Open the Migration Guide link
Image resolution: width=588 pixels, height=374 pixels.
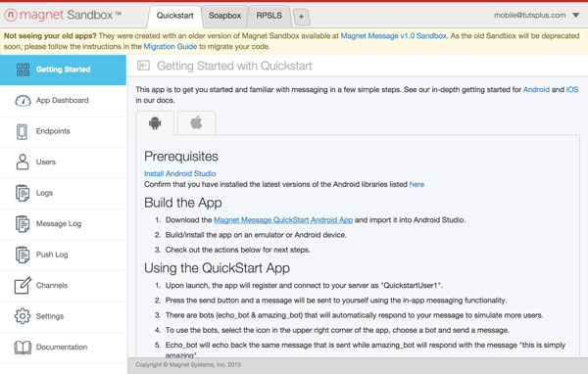tap(171, 47)
